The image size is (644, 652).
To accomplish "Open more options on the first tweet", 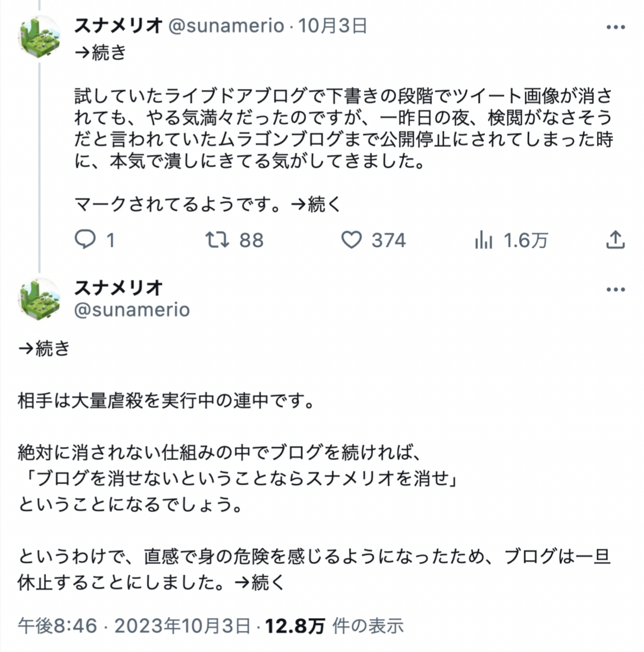I will point(615,27).
